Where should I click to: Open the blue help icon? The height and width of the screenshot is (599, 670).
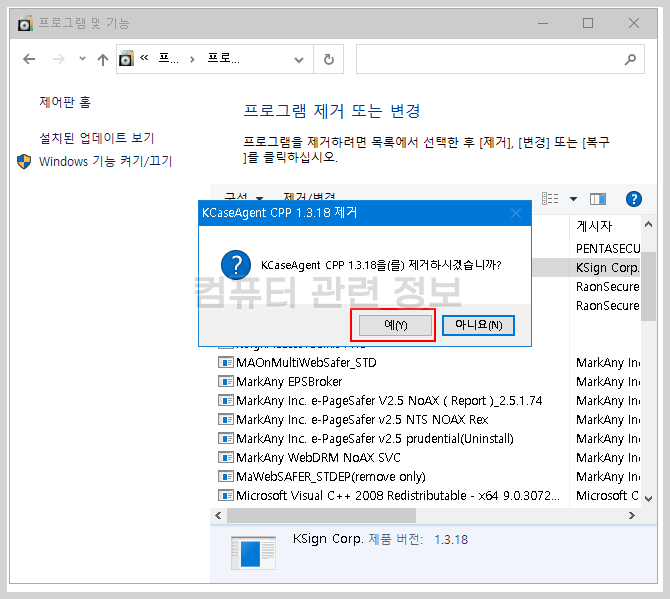point(634,199)
